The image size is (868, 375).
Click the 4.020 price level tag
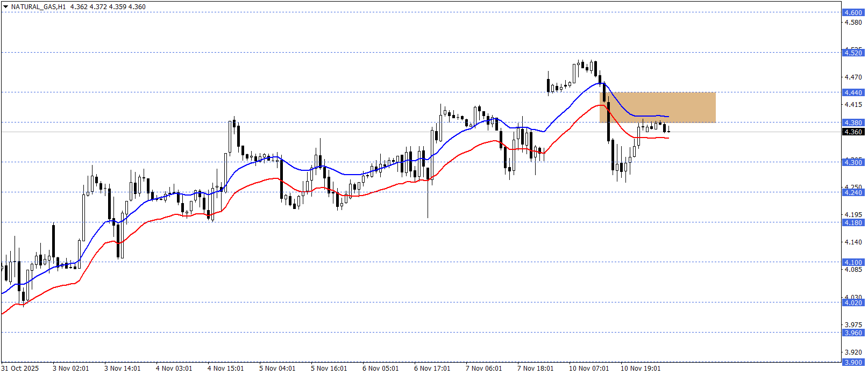[x=853, y=302]
